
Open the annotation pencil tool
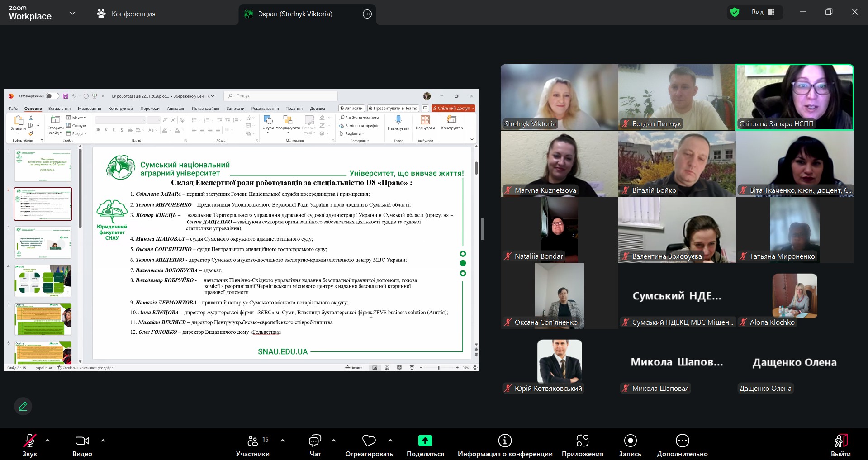(23, 406)
